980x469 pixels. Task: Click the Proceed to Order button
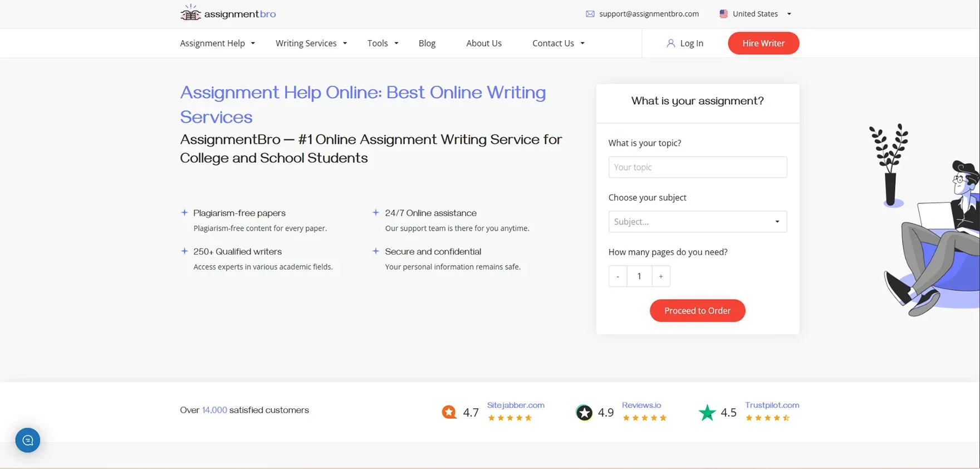point(697,311)
